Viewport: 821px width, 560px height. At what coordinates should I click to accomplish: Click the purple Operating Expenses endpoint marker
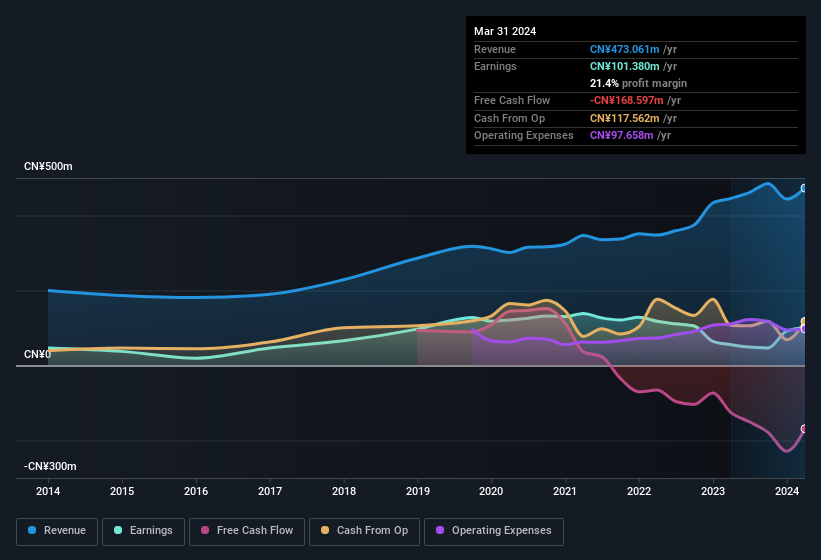[804, 329]
